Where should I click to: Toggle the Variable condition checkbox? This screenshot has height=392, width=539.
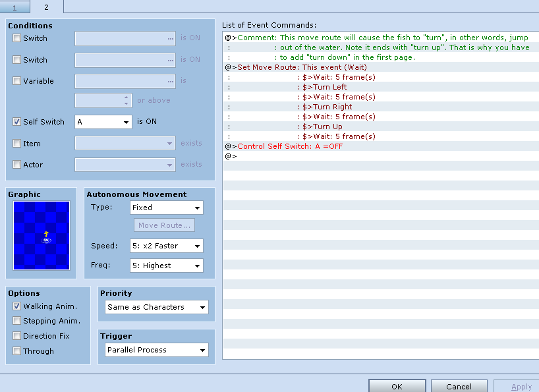click(x=16, y=81)
